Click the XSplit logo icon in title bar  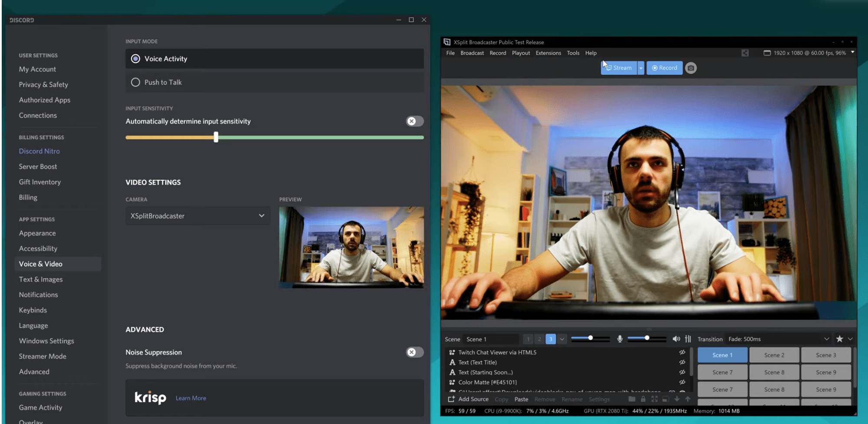coord(447,42)
